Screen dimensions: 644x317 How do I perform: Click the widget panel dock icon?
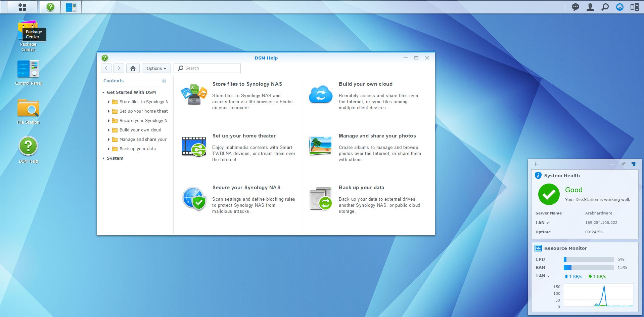(x=634, y=164)
